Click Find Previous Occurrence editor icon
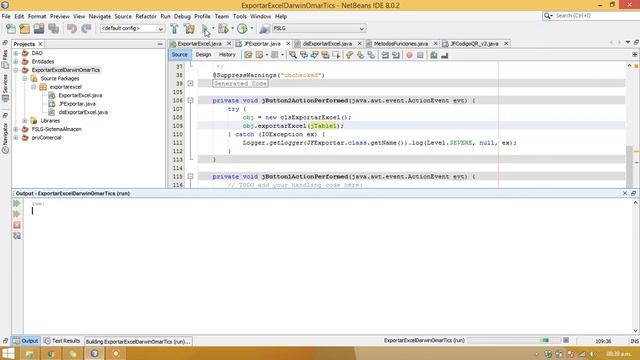This screenshot has width=640, height=360. coord(304,55)
